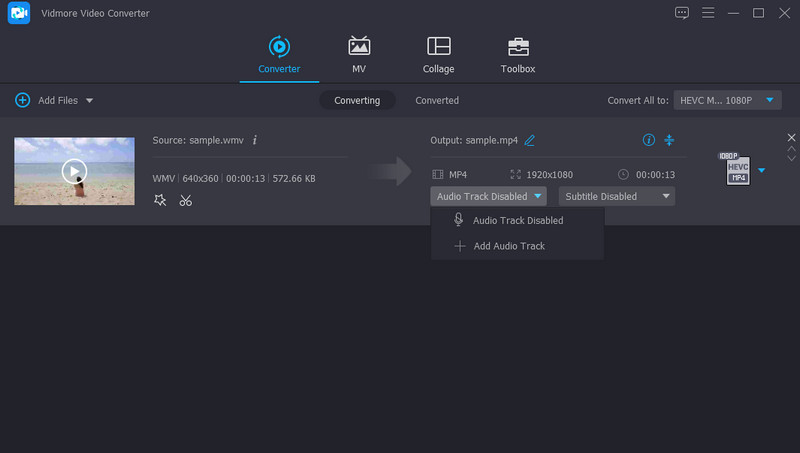Open the Cut scissors tool
800x453 pixels.
click(x=186, y=200)
